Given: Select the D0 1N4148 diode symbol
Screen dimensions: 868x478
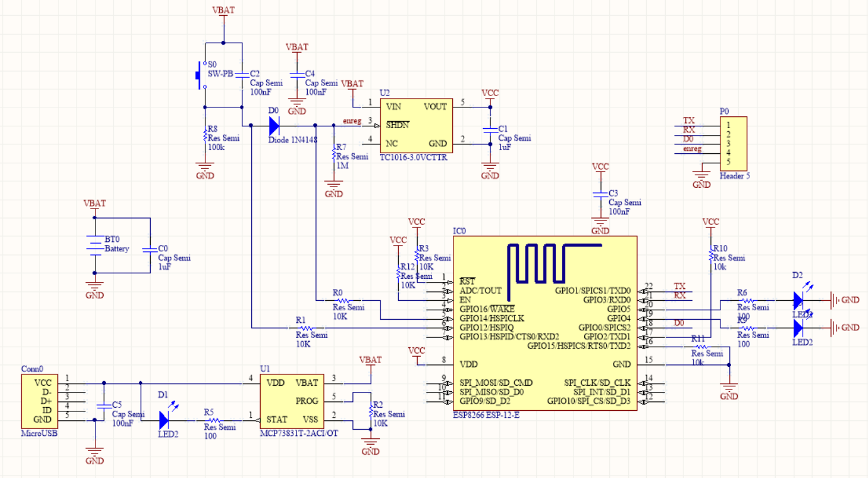Looking at the screenshot, I should tap(274, 126).
